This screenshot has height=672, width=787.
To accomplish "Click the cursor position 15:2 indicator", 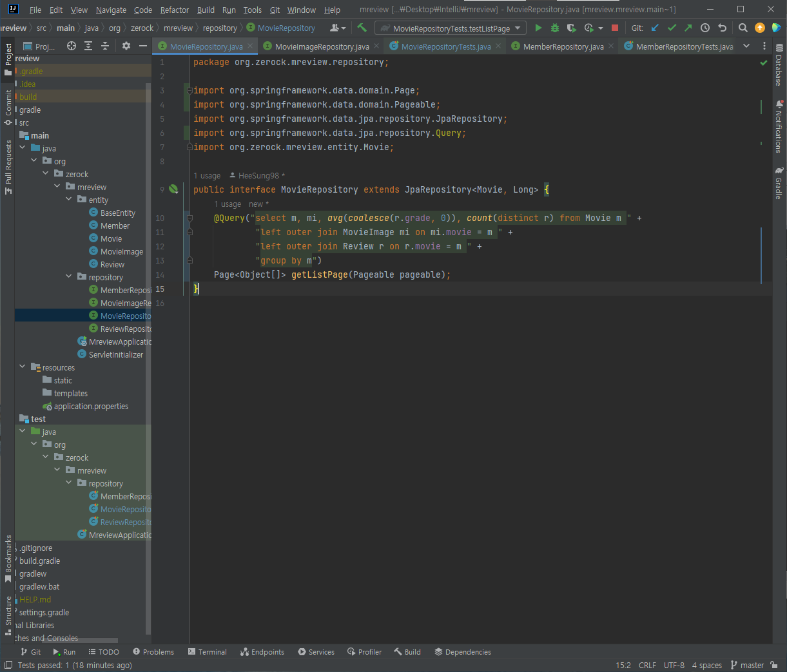I will click(x=623, y=665).
